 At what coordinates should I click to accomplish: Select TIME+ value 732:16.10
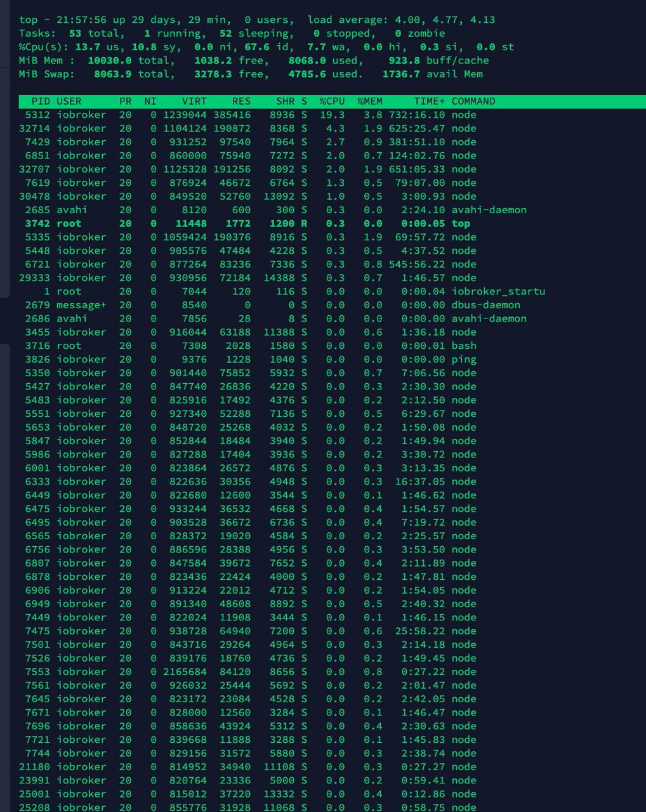coord(416,115)
